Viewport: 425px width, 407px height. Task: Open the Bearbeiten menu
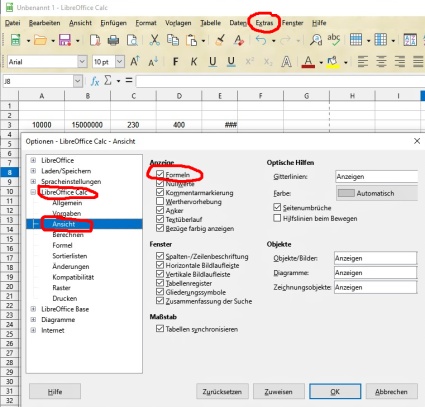pos(45,23)
